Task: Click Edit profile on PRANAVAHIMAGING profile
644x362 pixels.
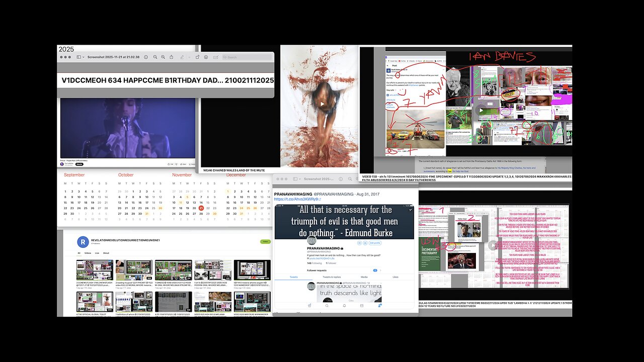Action: (x=375, y=243)
